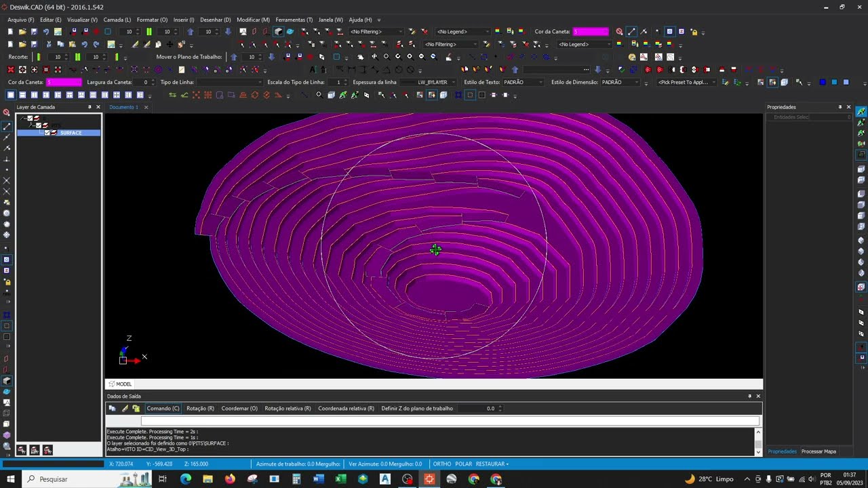The image size is (868, 488).
Task: Click the red X delete icon in fourth toolbar row
Action: pyautogui.click(x=10, y=70)
